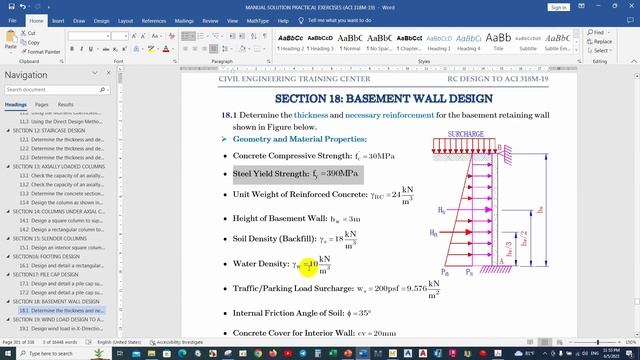The width and height of the screenshot is (640, 360).
Task: Open Text Effects and Typography
Action: [x=137, y=49]
